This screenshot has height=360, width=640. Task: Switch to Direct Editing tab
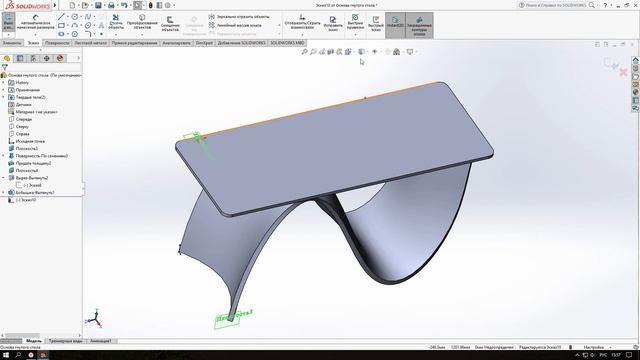tap(134, 43)
